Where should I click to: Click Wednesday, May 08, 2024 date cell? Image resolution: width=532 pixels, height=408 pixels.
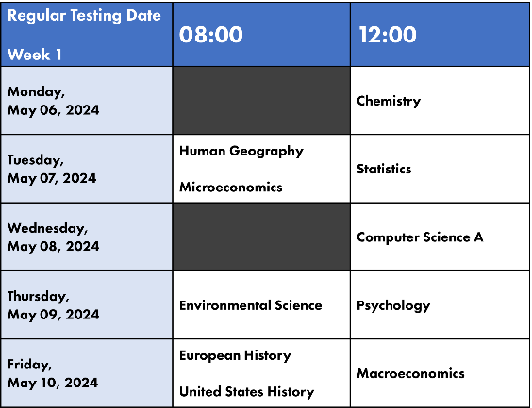click(87, 237)
